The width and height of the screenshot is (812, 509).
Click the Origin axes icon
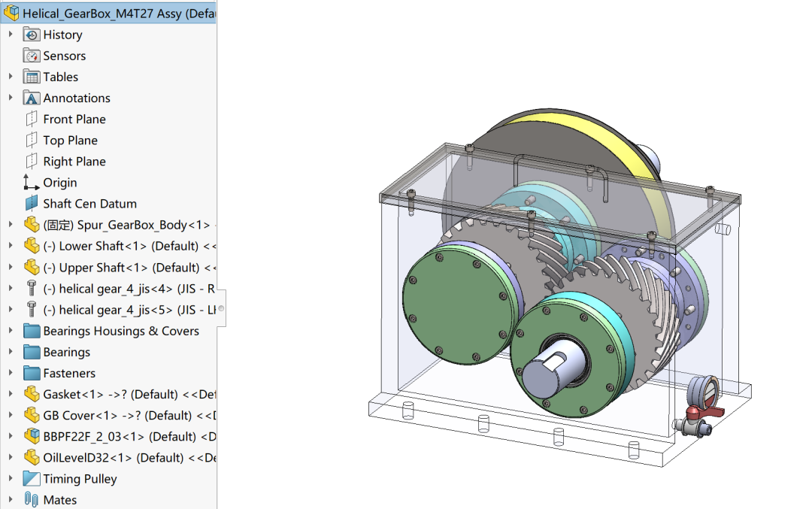point(31,182)
